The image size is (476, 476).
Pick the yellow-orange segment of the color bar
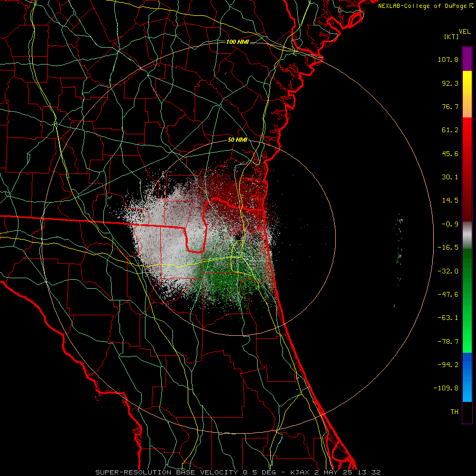pyautogui.click(x=467, y=94)
